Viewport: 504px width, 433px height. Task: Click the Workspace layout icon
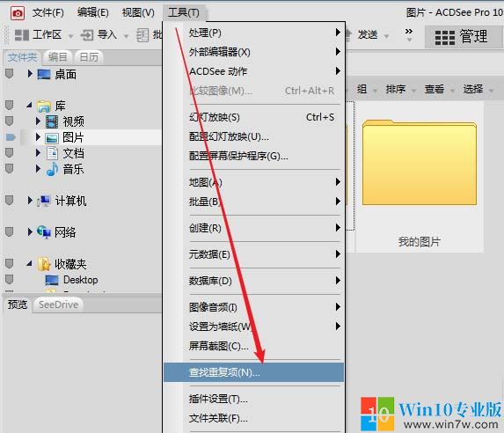[22, 34]
